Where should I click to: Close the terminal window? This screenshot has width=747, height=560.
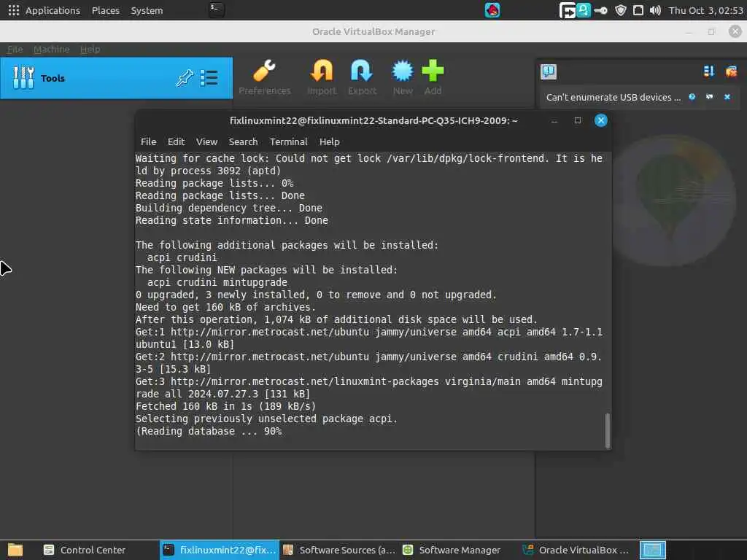(x=601, y=120)
